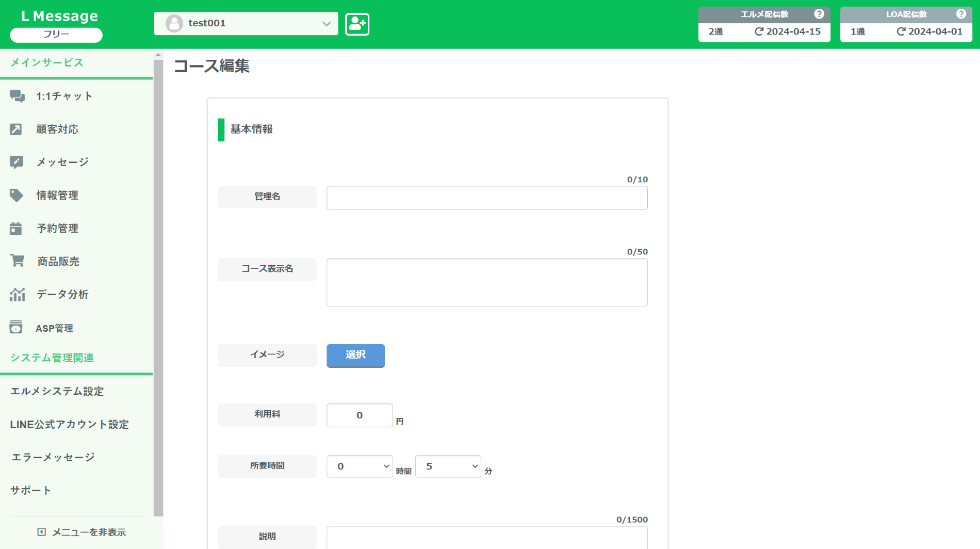Viewport: 980px width, 549px height.
Task: Click the エルメ配信数 help question mark
Action: (819, 14)
